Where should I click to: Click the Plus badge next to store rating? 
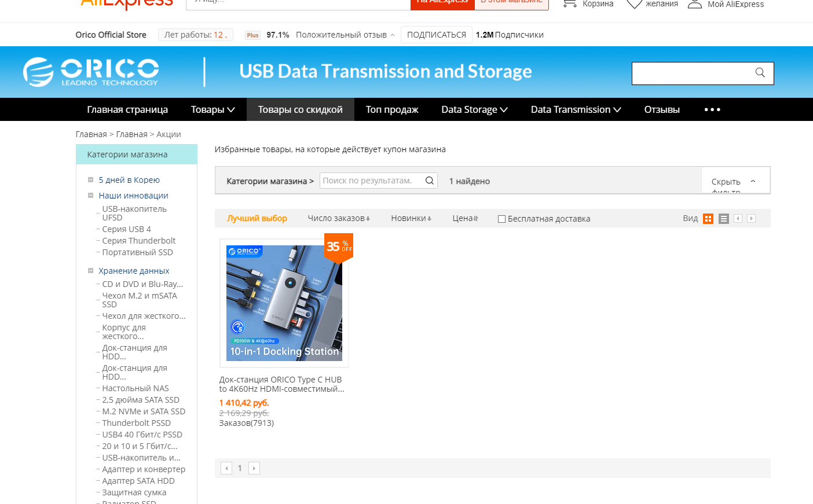[x=252, y=35]
